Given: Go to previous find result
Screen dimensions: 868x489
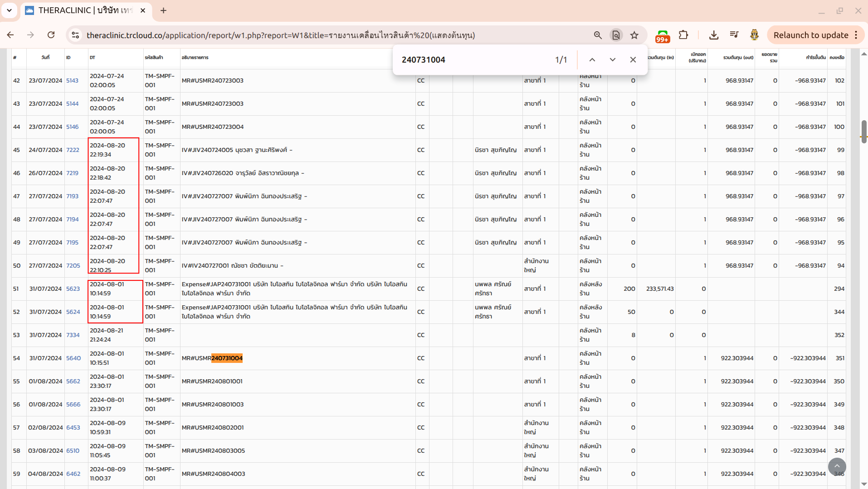Looking at the screenshot, I should click(592, 59).
